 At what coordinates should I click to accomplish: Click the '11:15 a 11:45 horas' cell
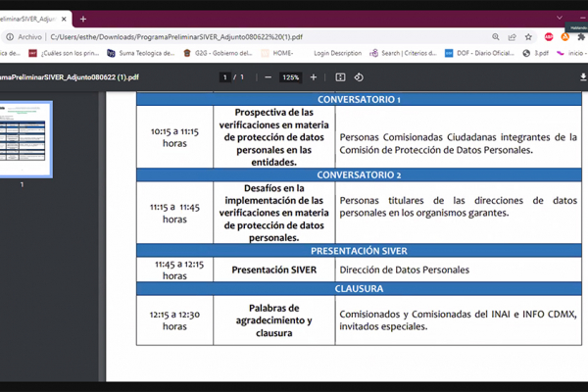coord(174,213)
